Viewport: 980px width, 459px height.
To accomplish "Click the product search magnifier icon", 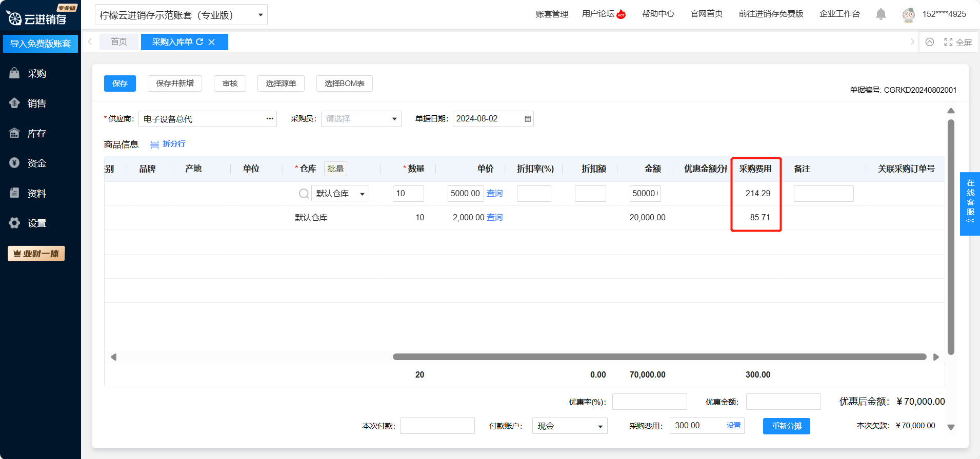I will coord(304,193).
